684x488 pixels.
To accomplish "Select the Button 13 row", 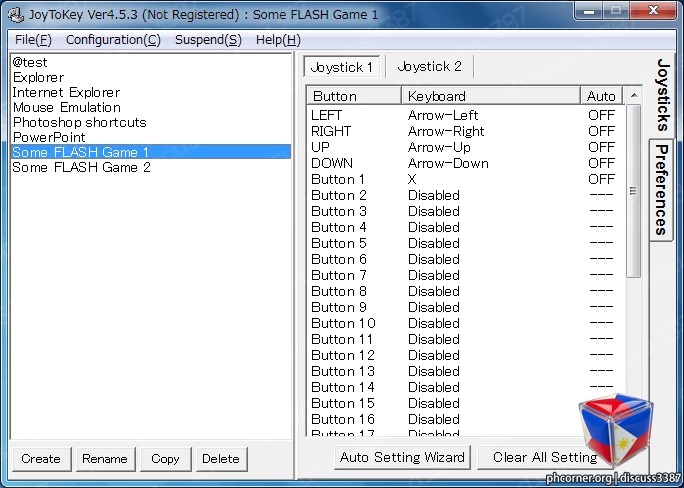I will [x=465, y=371].
